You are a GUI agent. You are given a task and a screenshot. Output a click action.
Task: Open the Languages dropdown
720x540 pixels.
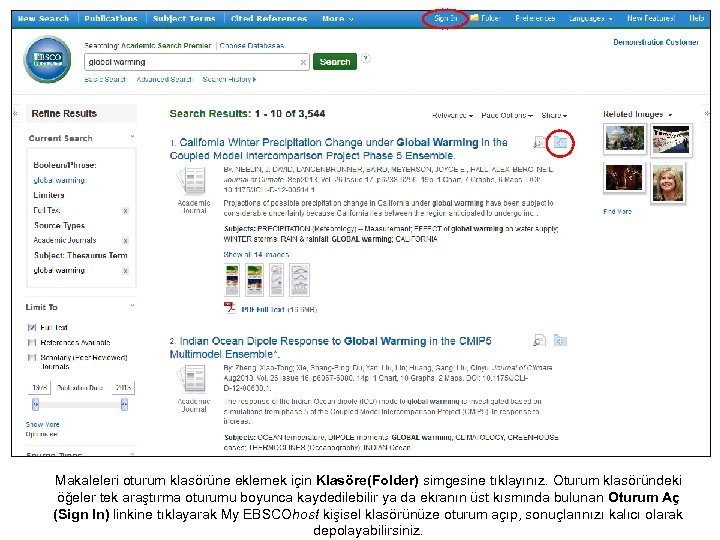[x=591, y=18]
